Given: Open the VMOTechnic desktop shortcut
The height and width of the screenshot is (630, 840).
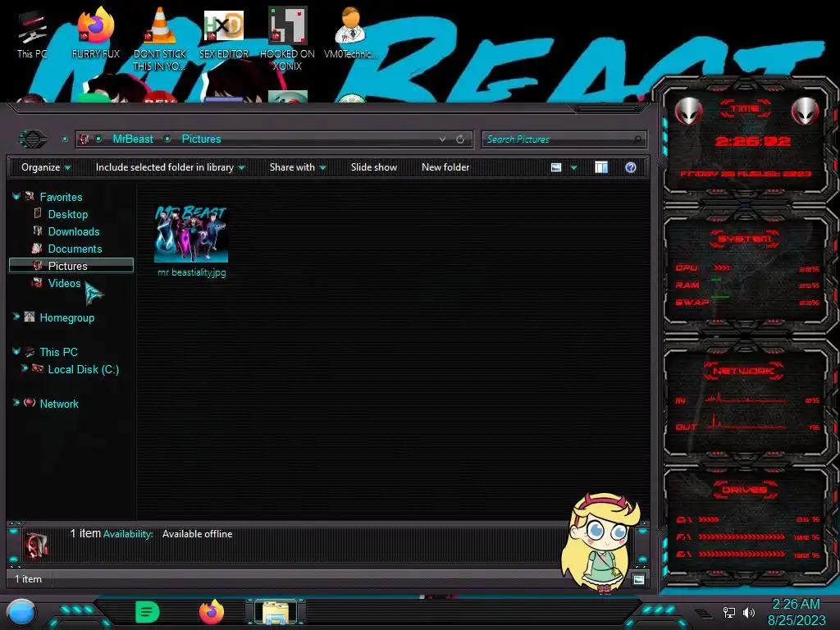Looking at the screenshot, I should point(351,33).
